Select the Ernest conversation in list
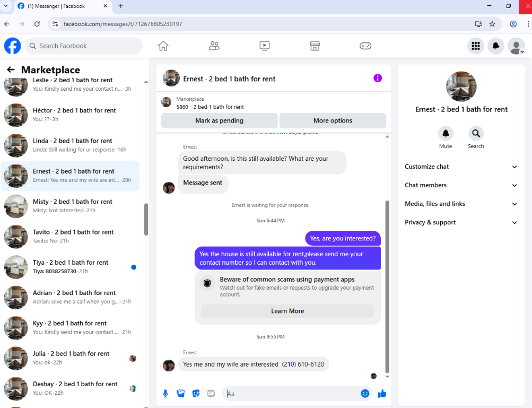Viewport: 532px width, 408px height. 70,176
